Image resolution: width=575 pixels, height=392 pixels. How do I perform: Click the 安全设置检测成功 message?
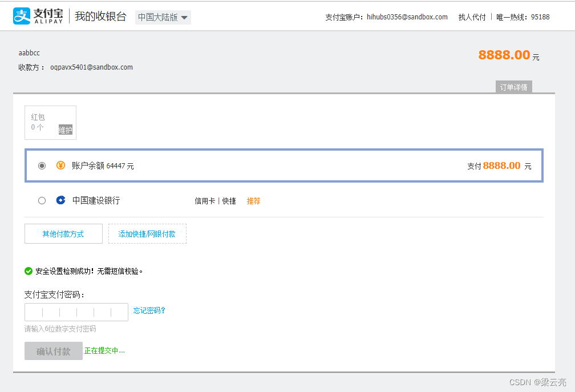(x=89, y=271)
